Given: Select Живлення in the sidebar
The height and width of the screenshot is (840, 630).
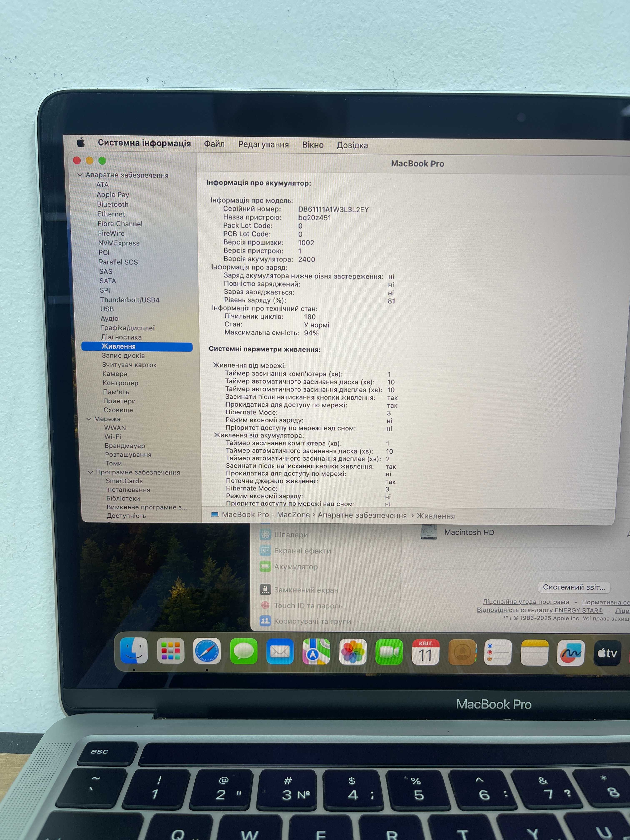Looking at the screenshot, I should pyautogui.click(x=137, y=346).
